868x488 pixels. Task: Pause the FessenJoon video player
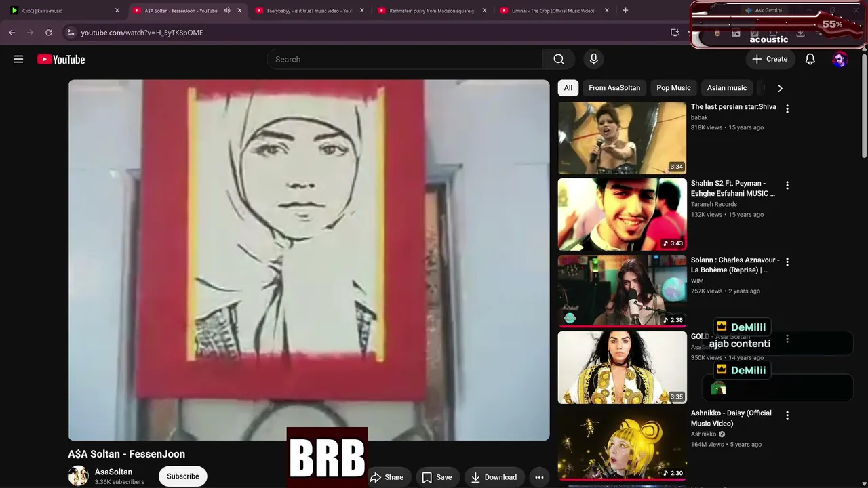click(309, 260)
